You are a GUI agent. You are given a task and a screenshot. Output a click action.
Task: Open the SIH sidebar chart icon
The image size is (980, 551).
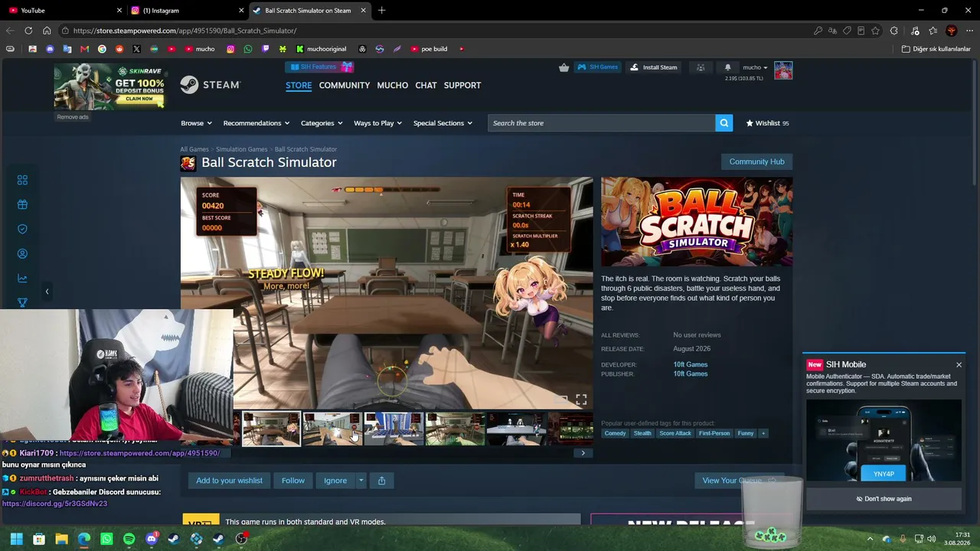(22, 278)
